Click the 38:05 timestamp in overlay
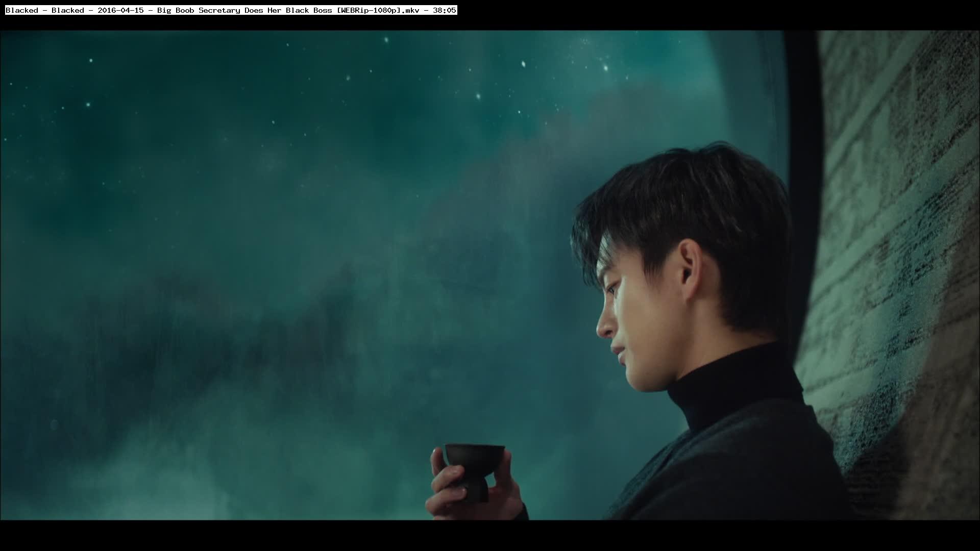The width and height of the screenshot is (980, 551). pos(444,10)
